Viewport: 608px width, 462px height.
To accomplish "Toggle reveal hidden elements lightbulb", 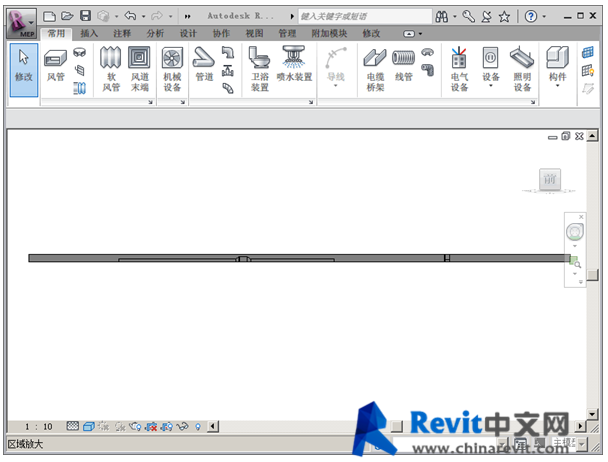I will (198, 427).
